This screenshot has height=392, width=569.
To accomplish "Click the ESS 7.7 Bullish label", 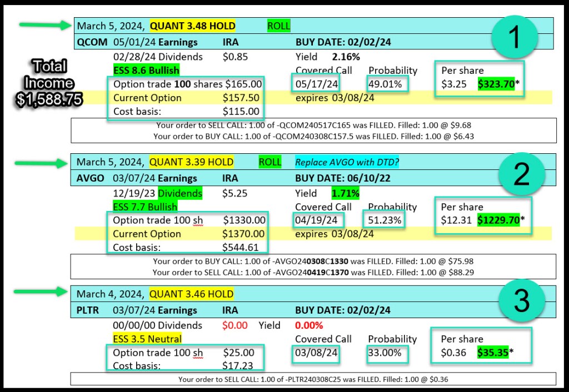I will tap(145, 207).
